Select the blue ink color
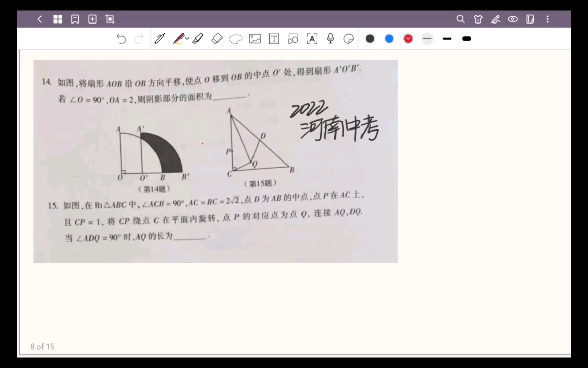 tap(389, 39)
